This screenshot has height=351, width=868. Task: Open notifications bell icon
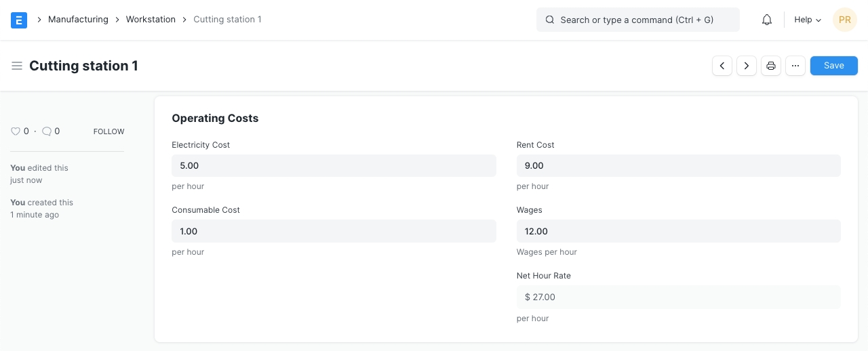[x=767, y=20]
